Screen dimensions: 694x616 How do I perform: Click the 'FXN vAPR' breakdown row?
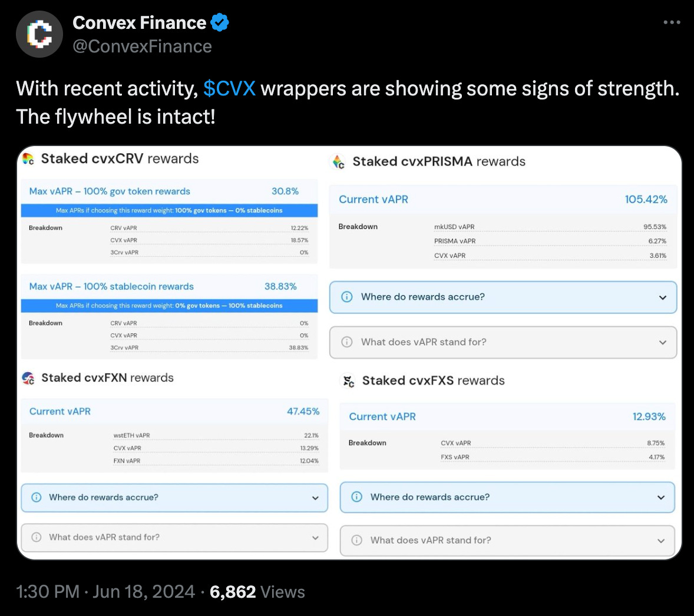coord(216,461)
